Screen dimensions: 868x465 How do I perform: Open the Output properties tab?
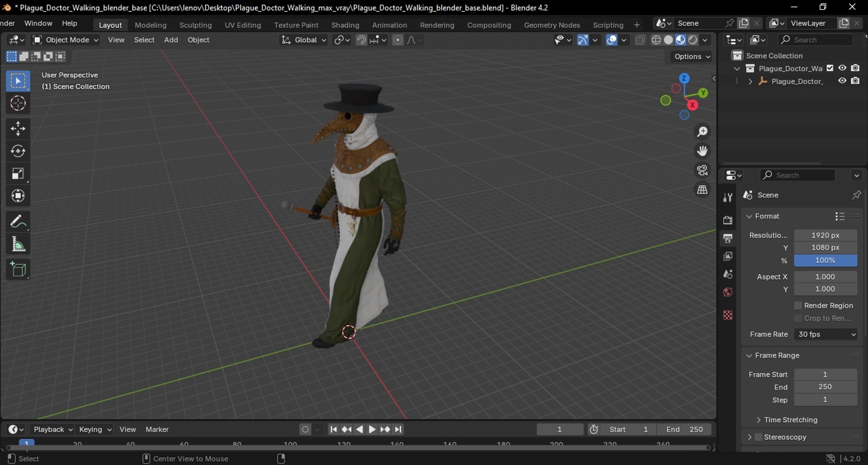pyautogui.click(x=727, y=238)
